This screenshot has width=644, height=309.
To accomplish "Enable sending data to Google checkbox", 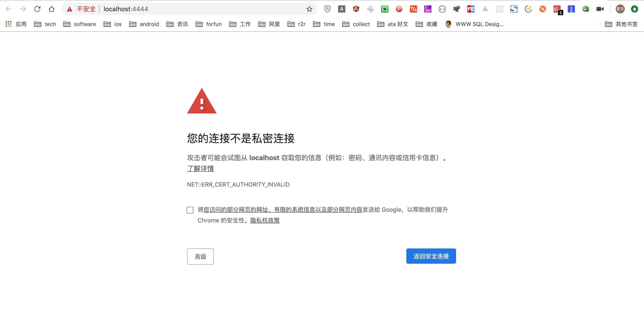I will (x=190, y=210).
